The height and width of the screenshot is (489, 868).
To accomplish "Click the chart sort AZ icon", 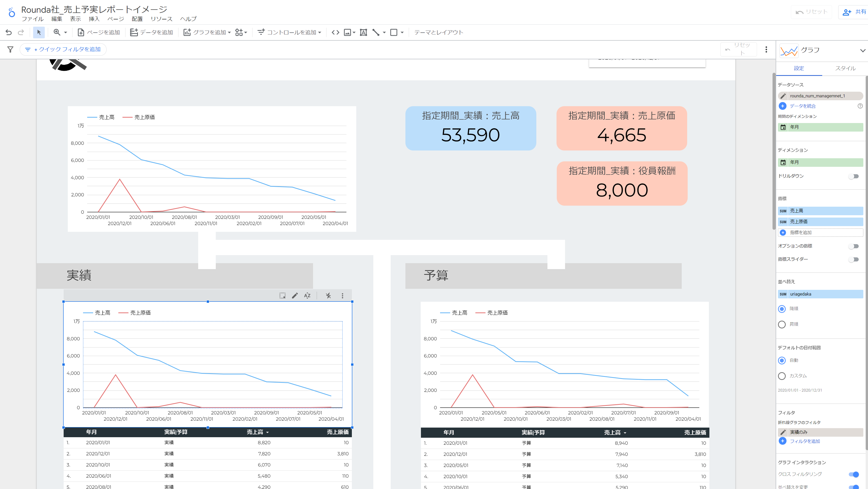I will point(307,296).
